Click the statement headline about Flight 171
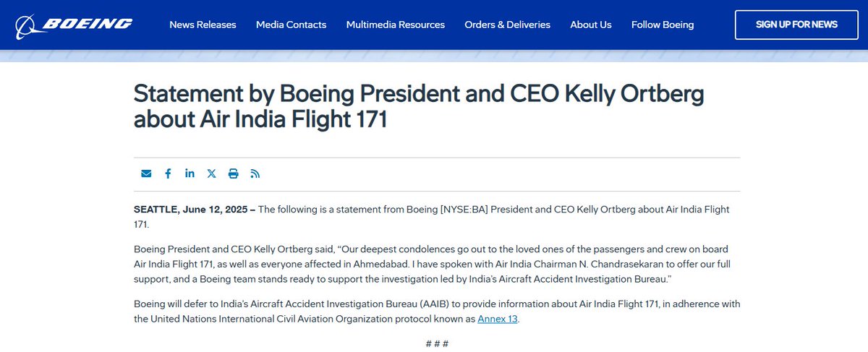 (x=418, y=106)
